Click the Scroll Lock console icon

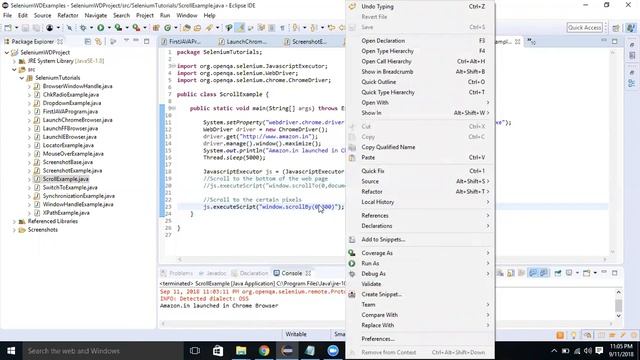(x=511, y=273)
